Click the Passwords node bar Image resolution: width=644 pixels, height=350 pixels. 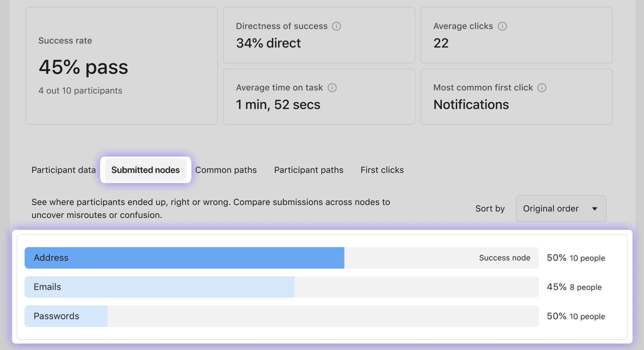pyautogui.click(x=66, y=316)
